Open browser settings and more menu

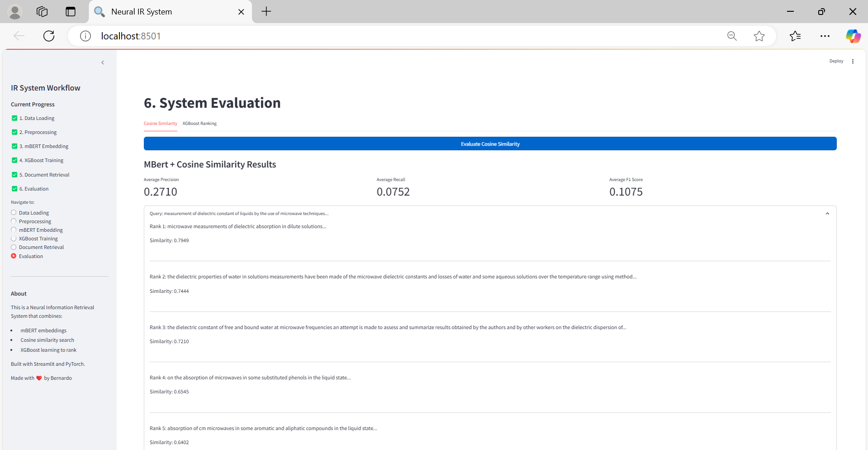(x=825, y=36)
